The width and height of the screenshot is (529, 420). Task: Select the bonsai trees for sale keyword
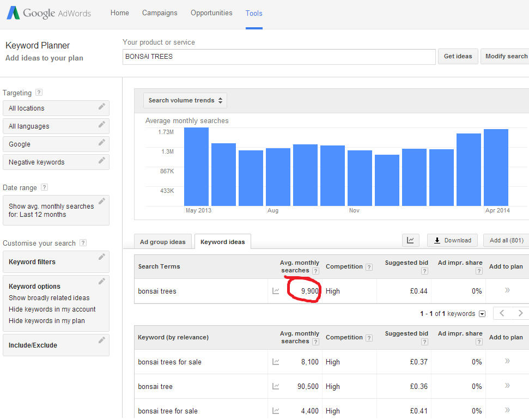[x=169, y=362]
